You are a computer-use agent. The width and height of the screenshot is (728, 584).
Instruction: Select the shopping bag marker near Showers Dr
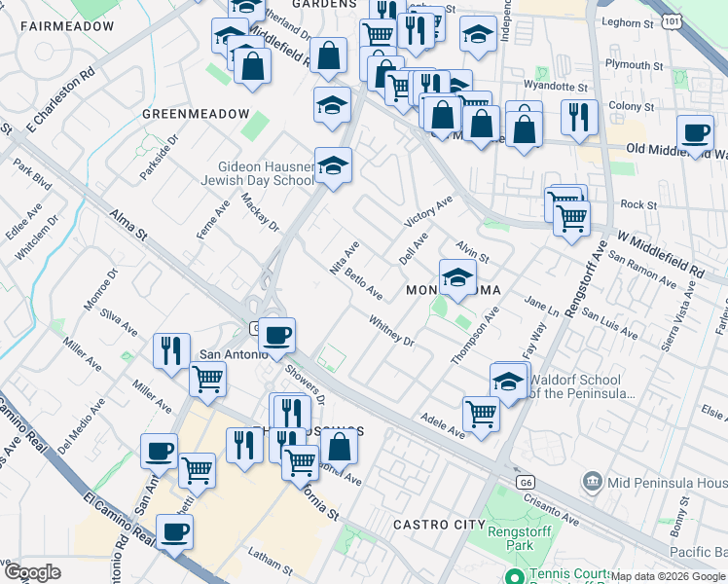(x=339, y=448)
